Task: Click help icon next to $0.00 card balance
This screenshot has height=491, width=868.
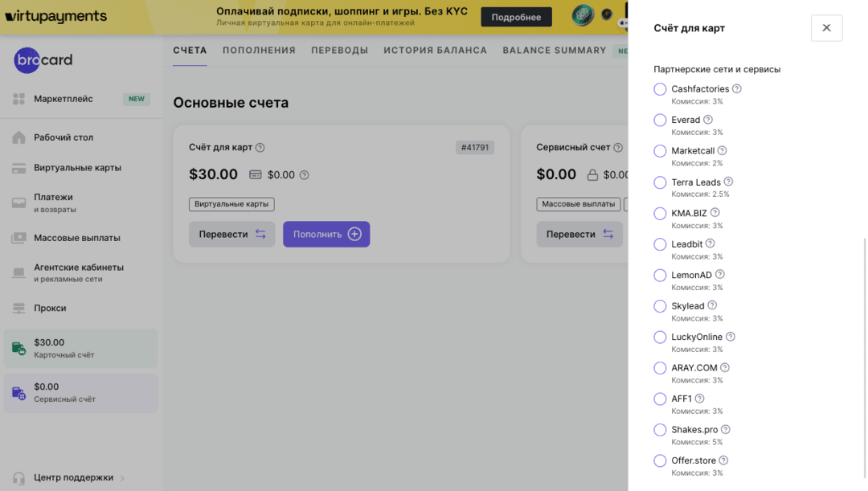Action: 305,175
